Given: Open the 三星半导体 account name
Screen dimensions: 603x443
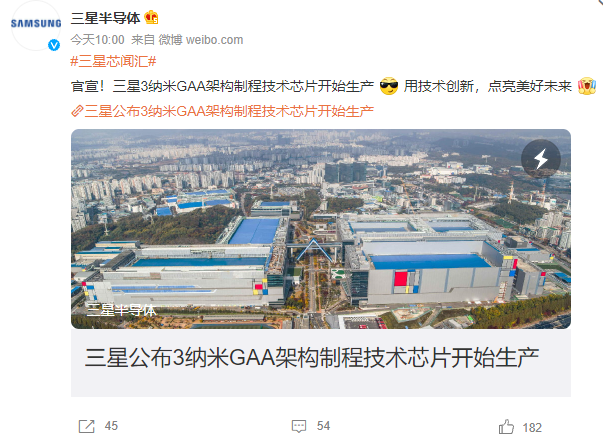Looking at the screenshot, I should pyautogui.click(x=105, y=18).
